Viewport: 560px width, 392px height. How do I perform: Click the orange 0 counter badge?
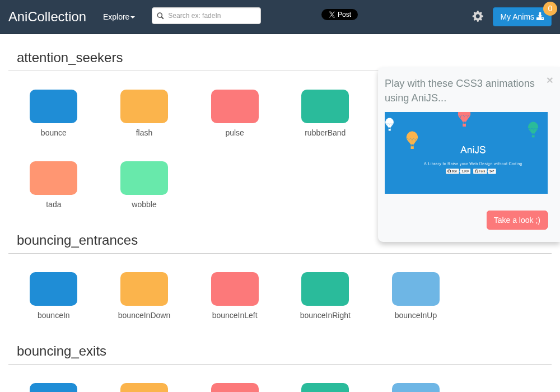[x=550, y=8]
